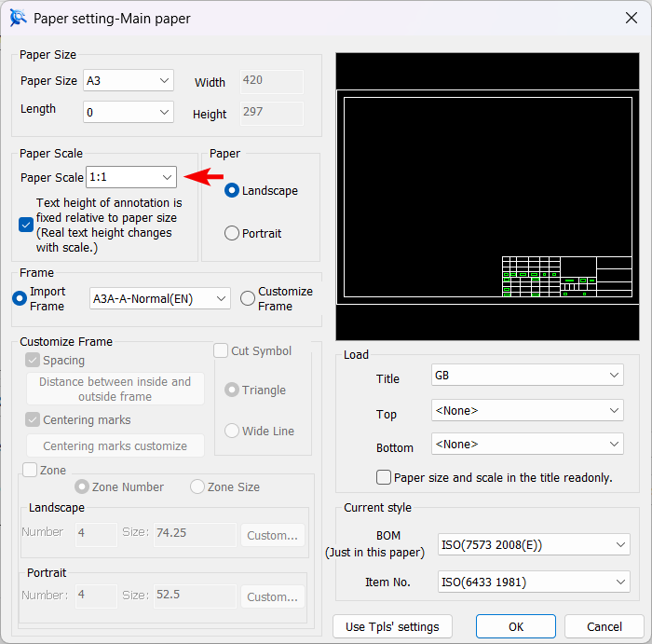Open the A3A-A-Normal(EN) frame dropdown

coord(159,298)
